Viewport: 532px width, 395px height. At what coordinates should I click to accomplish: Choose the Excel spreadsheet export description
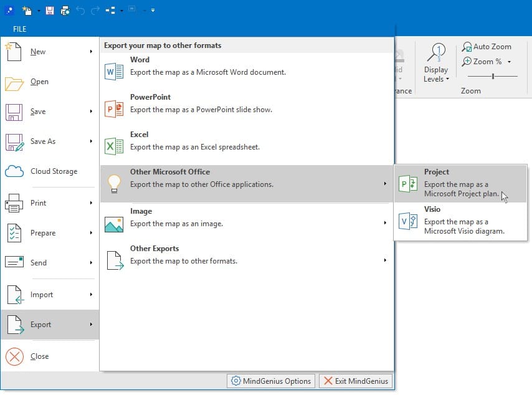pos(195,147)
